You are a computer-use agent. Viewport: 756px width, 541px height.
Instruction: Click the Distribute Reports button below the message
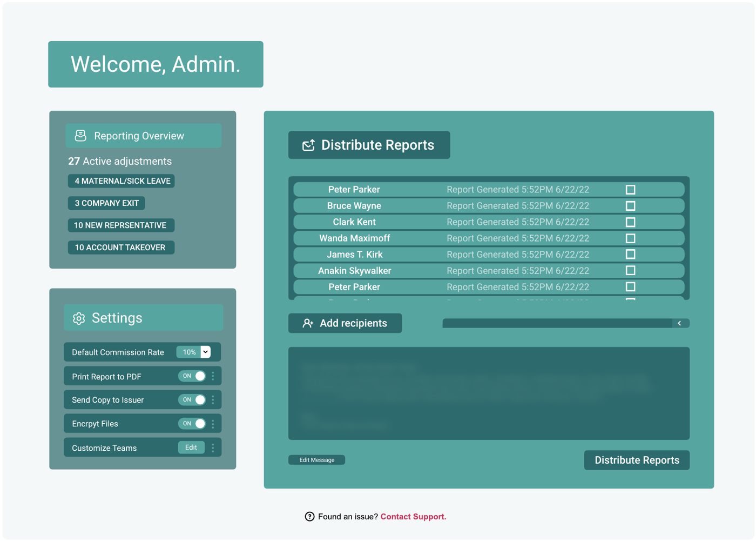tap(637, 460)
